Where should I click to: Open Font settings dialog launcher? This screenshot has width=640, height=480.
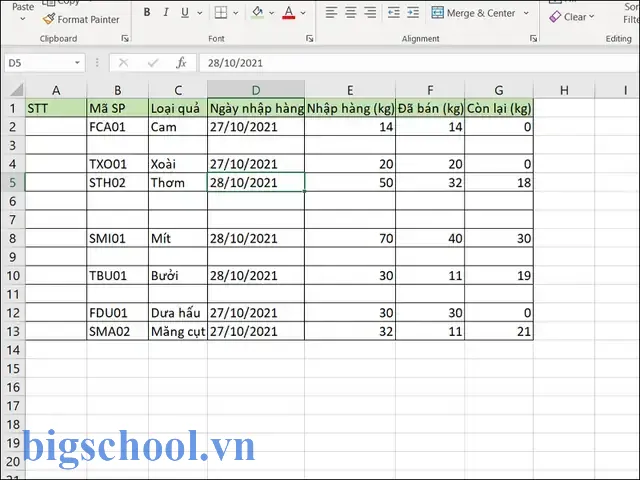[x=310, y=39]
